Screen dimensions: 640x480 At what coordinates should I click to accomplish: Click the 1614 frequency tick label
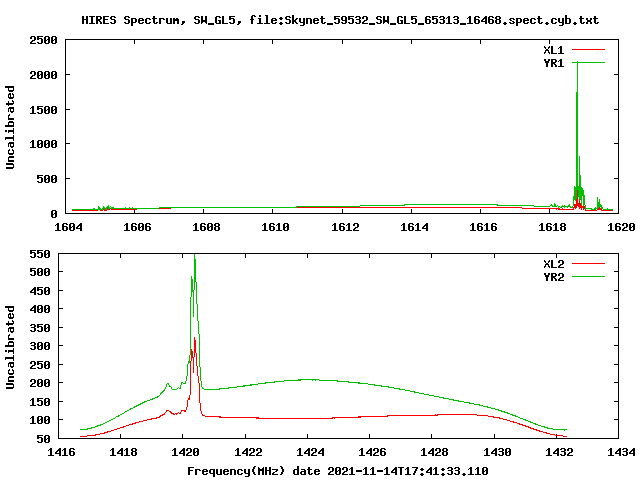[x=414, y=227]
